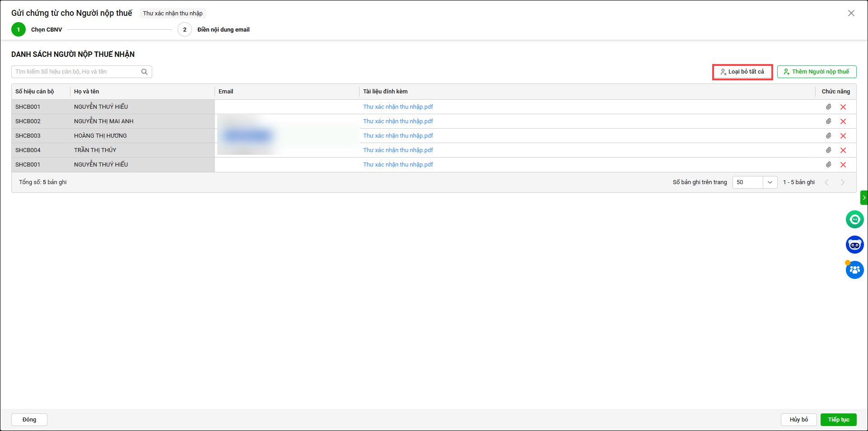868x431 pixels.
Task: Click the Tiếp tục button
Action: coord(838,420)
